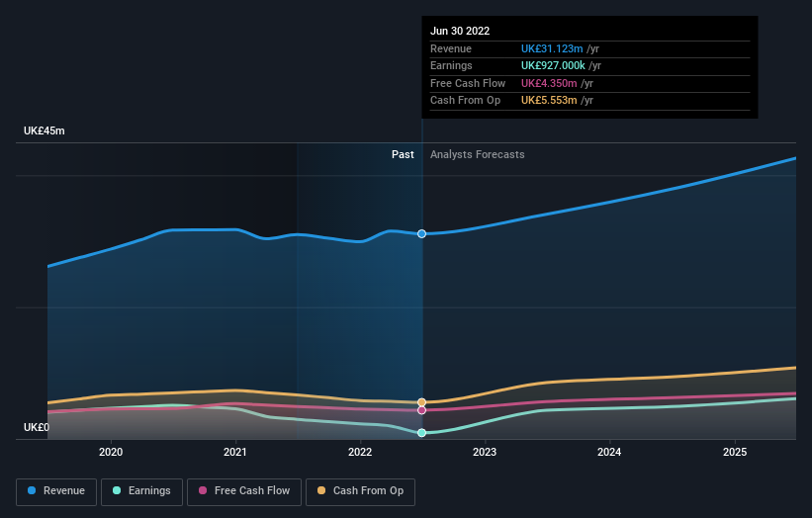Toggle the Free Cash Flow legend series

pos(244,491)
